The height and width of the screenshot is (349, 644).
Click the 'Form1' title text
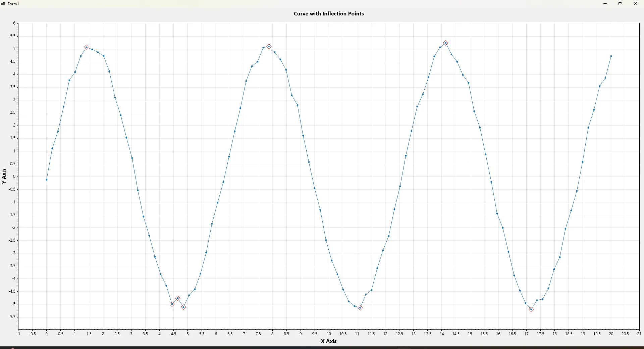point(13,4)
